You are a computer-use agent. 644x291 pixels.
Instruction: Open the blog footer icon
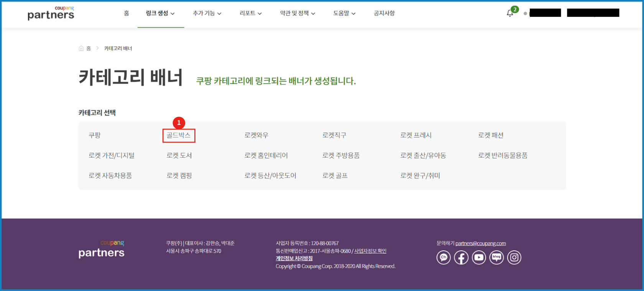[496, 257]
